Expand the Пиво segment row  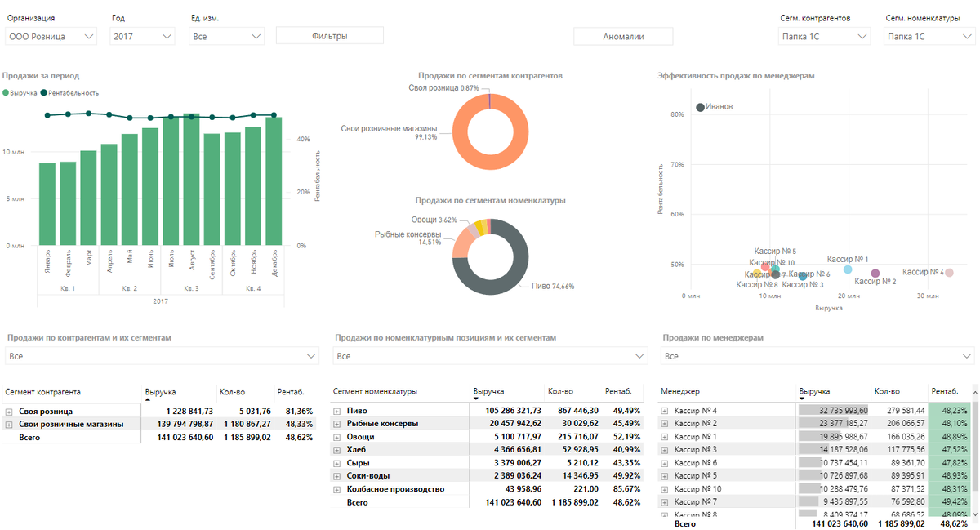[337, 411]
